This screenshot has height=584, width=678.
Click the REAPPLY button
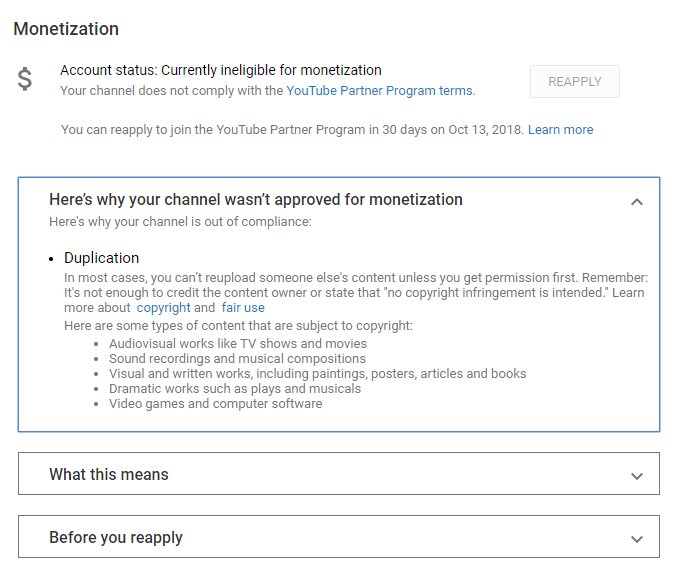[x=575, y=81]
